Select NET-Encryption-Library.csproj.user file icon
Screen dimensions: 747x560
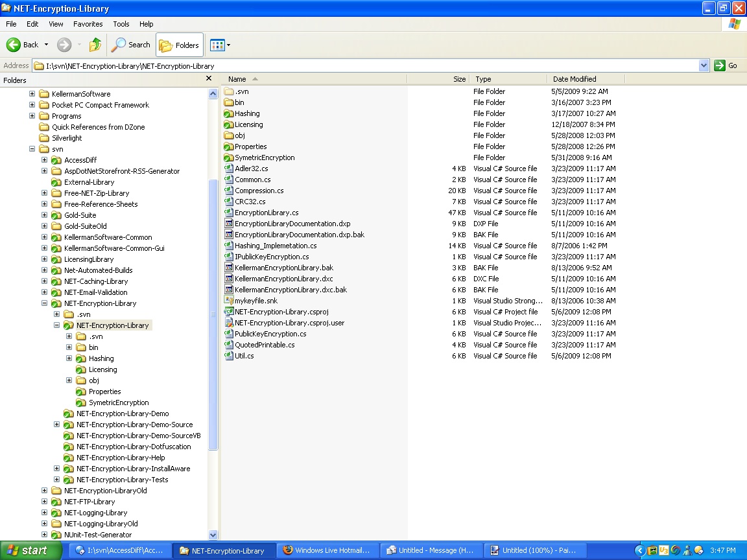tap(229, 322)
